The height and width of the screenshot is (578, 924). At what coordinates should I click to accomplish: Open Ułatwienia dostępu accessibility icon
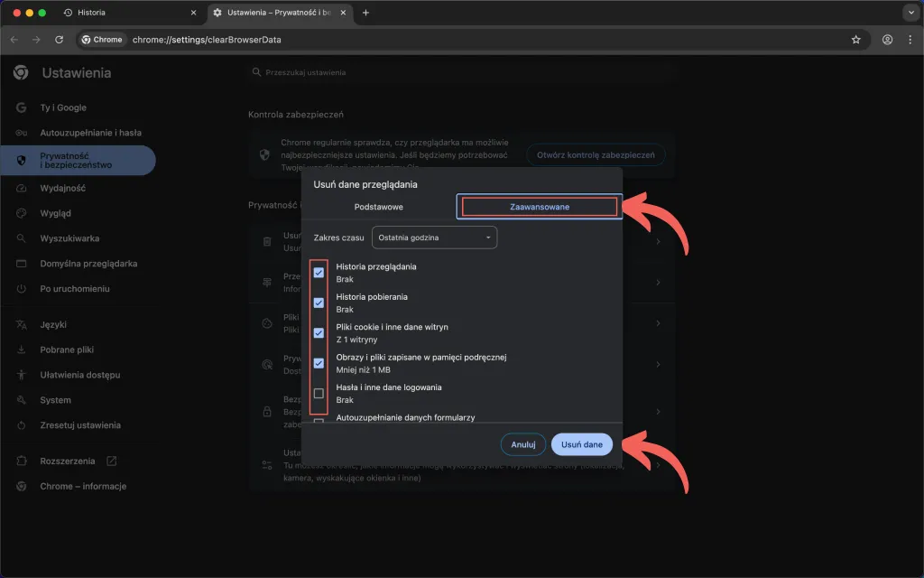(20, 375)
